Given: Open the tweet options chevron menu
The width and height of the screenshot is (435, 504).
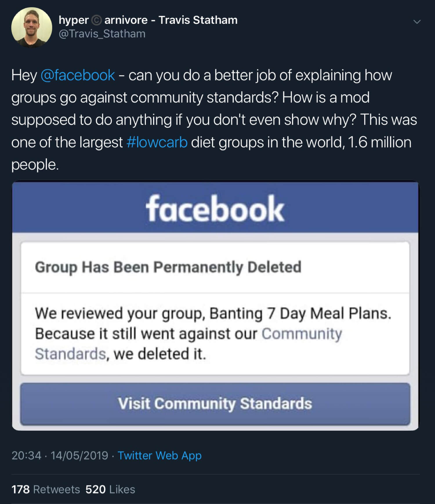Looking at the screenshot, I should [417, 22].
